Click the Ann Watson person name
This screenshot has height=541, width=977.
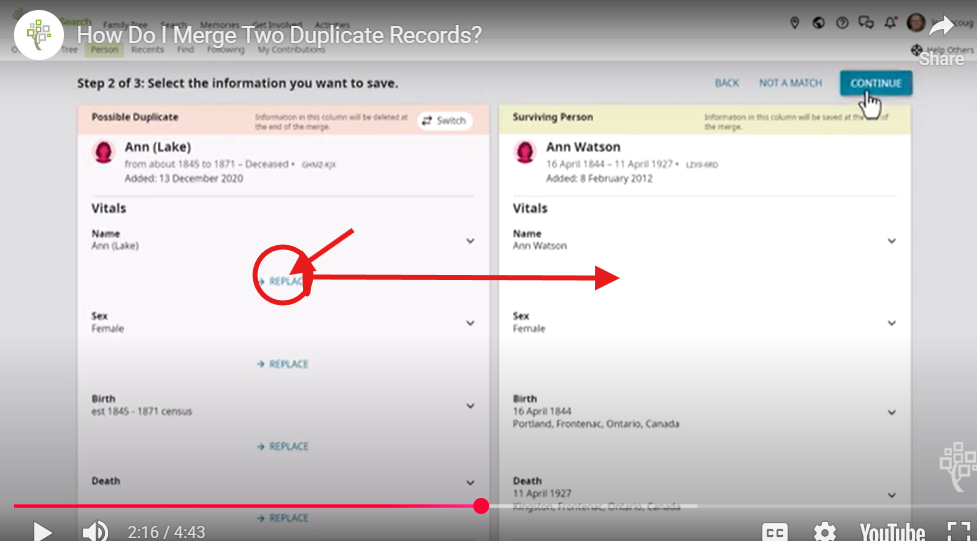coord(583,148)
